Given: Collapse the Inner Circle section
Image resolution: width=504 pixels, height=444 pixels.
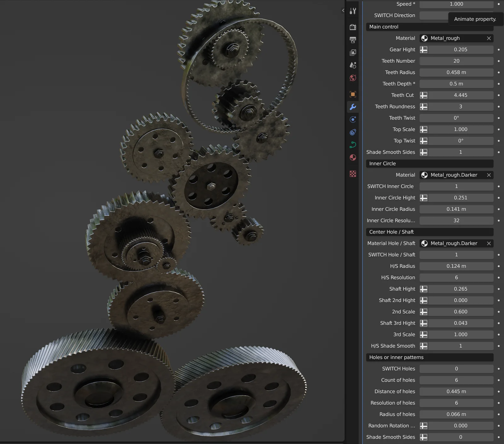Looking at the screenshot, I should (x=429, y=163).
